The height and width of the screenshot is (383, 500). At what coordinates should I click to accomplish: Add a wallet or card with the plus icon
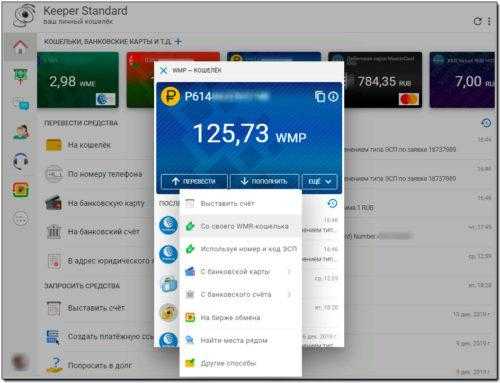coord(178,42)
